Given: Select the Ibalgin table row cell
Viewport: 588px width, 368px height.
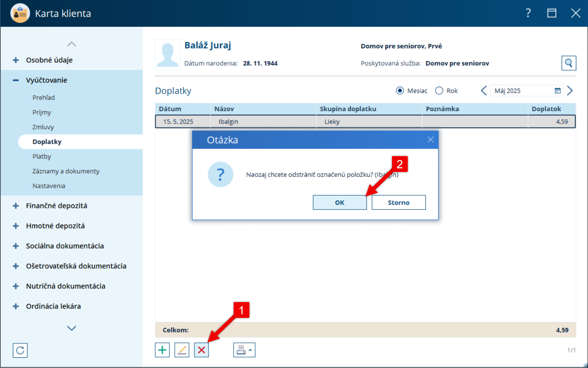Looking at the screenshot, I should pos(263,122).
